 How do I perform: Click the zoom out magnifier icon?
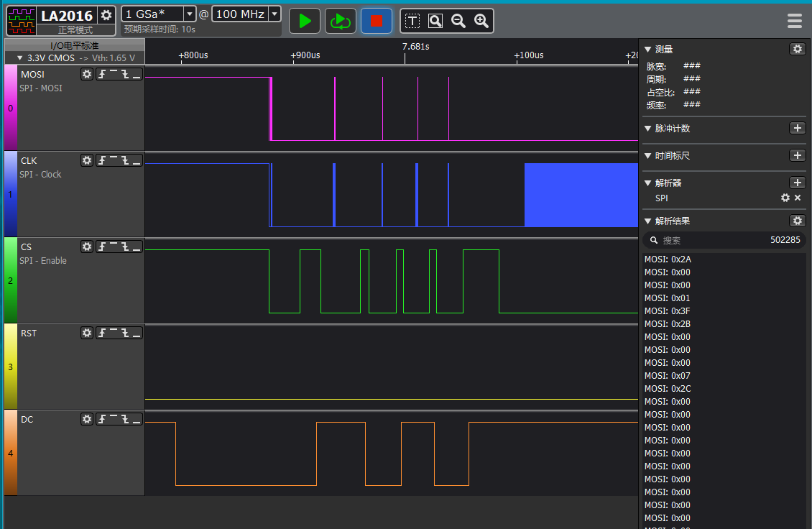tap(458, 21)
